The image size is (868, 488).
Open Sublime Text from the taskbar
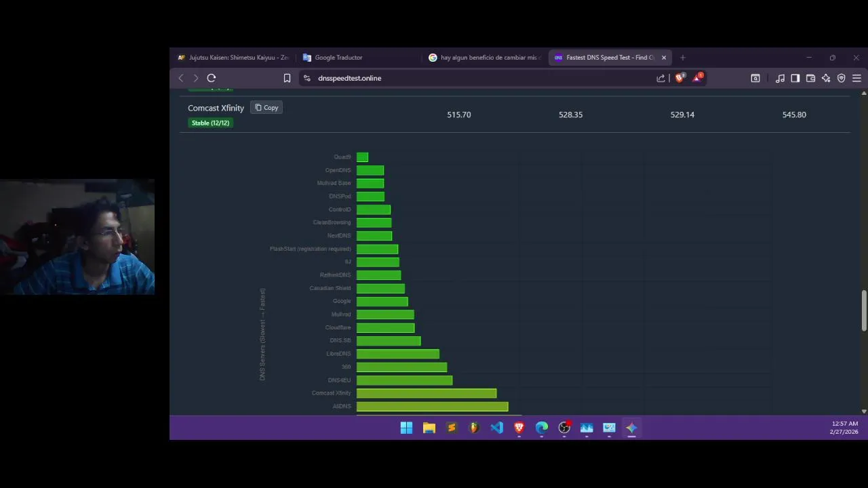452,428
